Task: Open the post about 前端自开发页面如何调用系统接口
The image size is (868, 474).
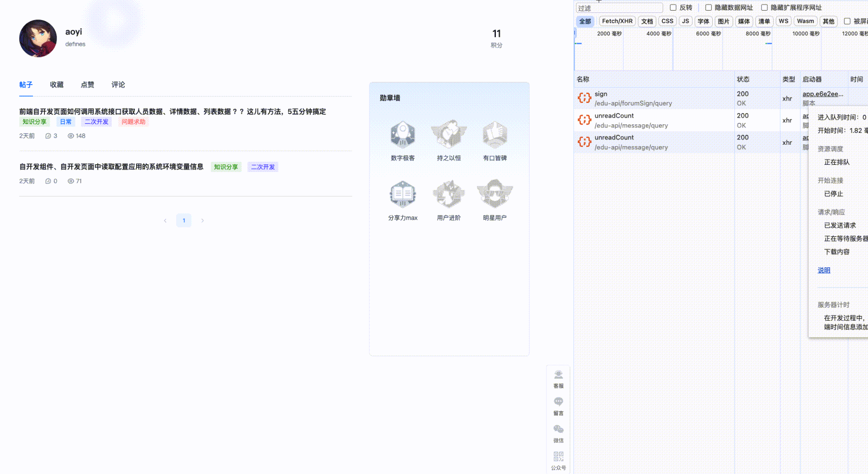Action: tap(172, 111)
